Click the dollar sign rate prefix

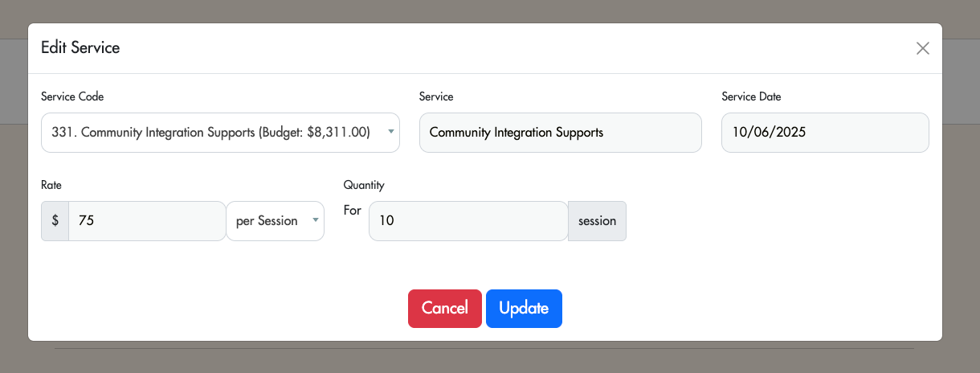[55, 221]
